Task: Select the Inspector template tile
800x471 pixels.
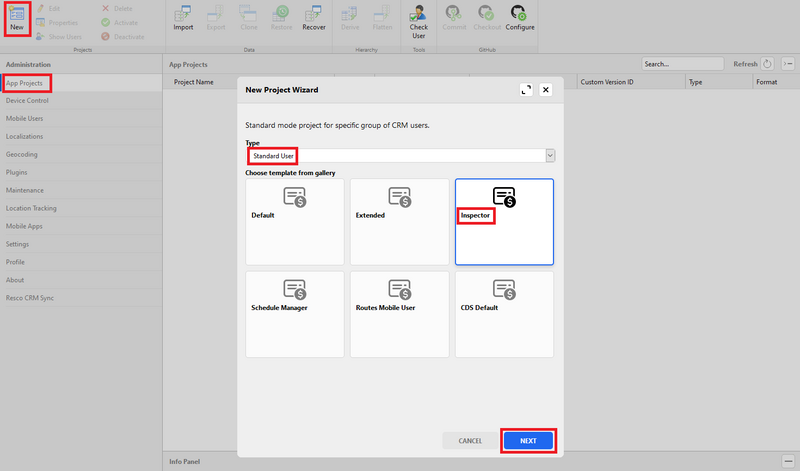Action: pos(504,222)
